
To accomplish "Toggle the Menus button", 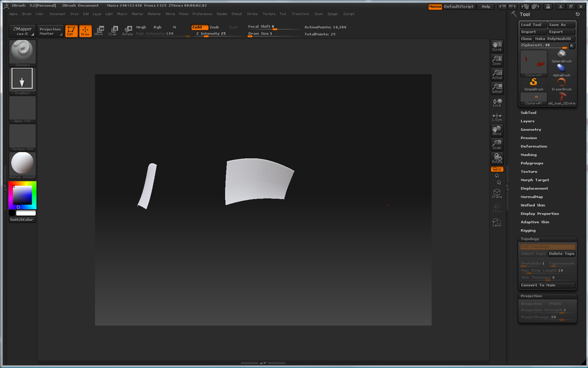I will click(435, 6).
